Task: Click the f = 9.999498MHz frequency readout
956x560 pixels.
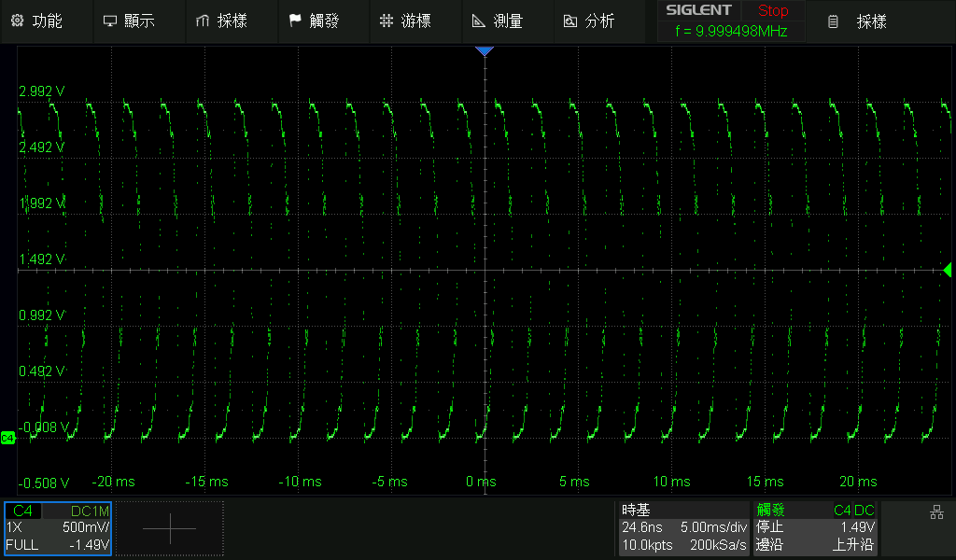Action: pyautogui.click(x=731, y=31)
